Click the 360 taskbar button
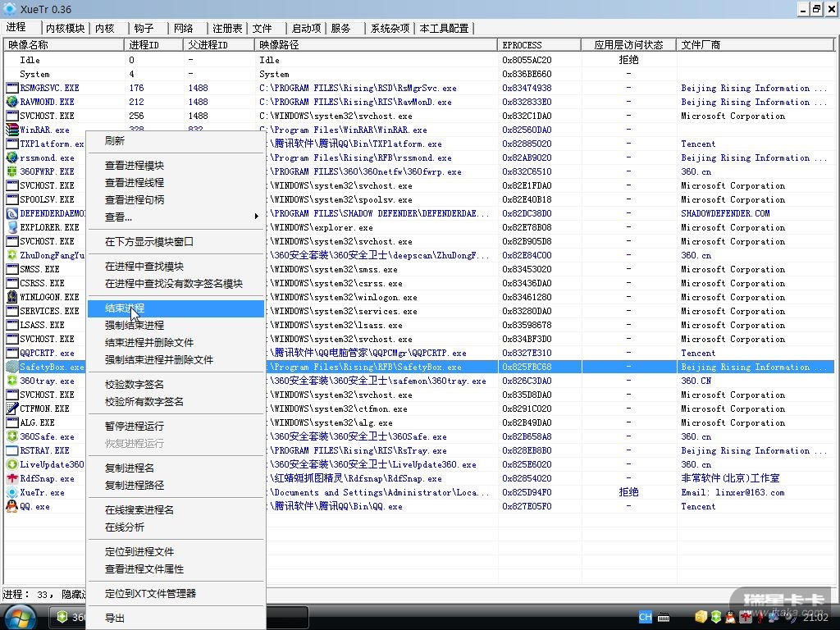The height and width of the screenshot is (630, 840). [67, 617]
